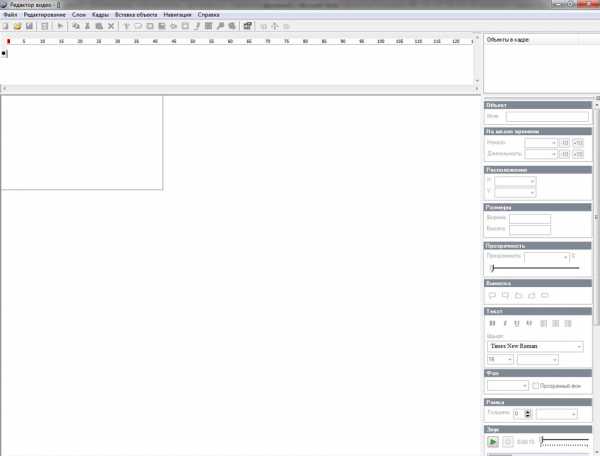Click the timeline horizontal scrollbar
600x456 pixels.
[240, 88]
